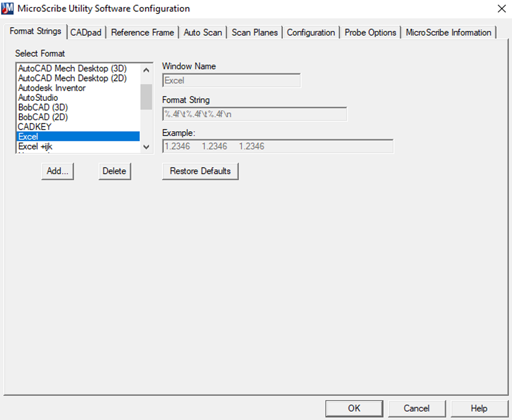Click format list scroll up arrow
The width and height of the screenshot is (512, 420).
pyautogui.click(x=146, y=70)
